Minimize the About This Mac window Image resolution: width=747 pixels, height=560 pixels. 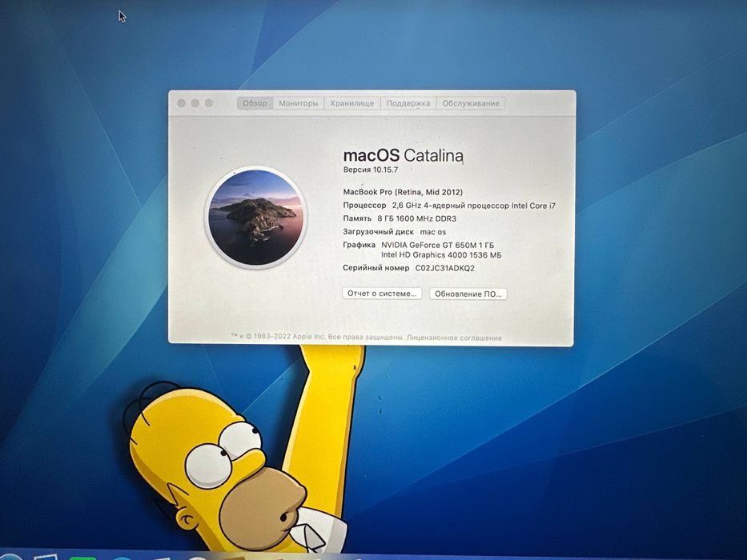pyautogui.click(x=195, y=103)
